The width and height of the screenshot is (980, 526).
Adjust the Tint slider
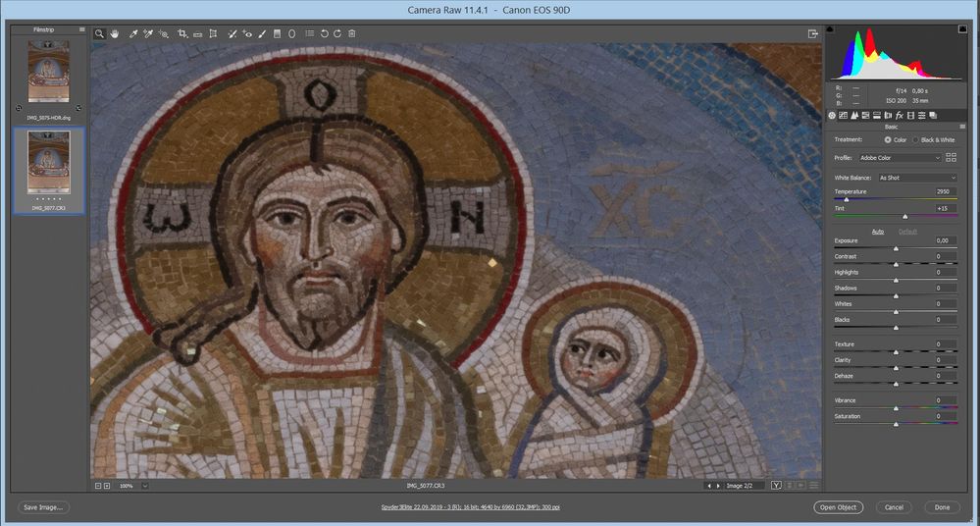pos(905,217)
